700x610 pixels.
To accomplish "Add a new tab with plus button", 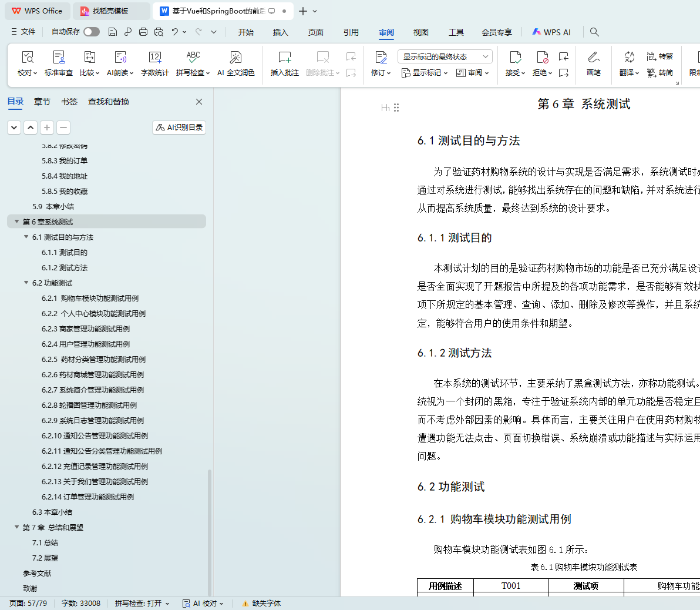I will click(302, 11).
